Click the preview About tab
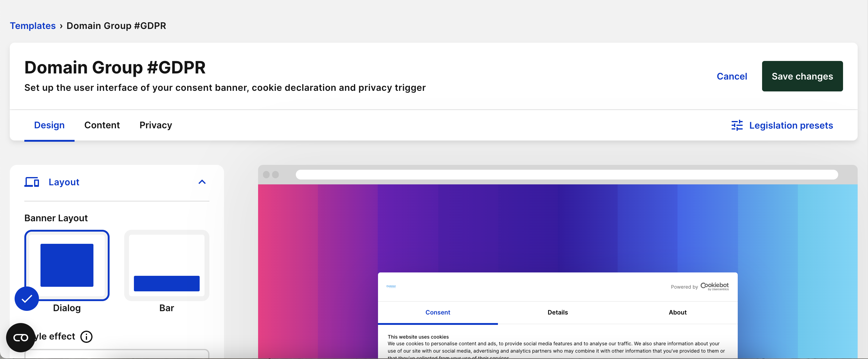 click(677, 312)
